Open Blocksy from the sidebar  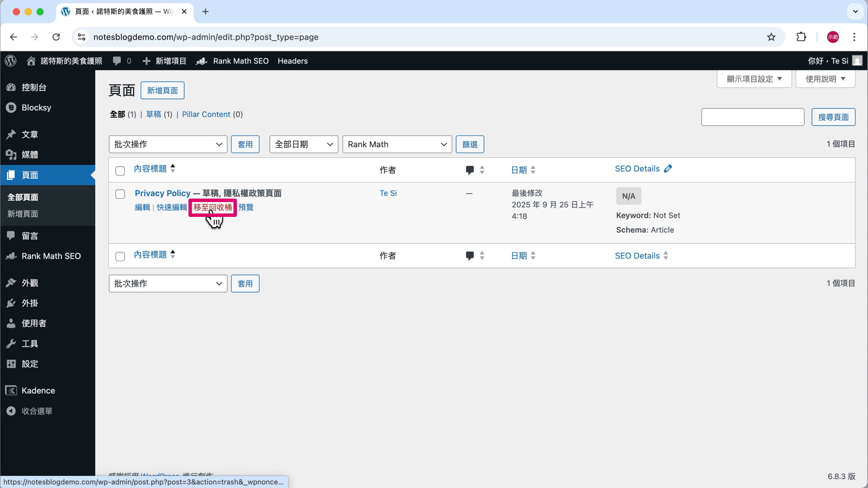[x=36, y=108]
